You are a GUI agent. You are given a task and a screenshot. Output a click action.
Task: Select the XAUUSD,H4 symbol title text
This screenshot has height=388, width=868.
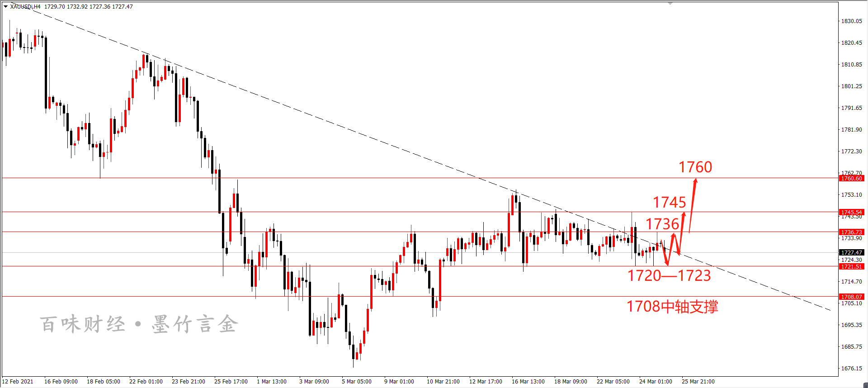(25, 7)
